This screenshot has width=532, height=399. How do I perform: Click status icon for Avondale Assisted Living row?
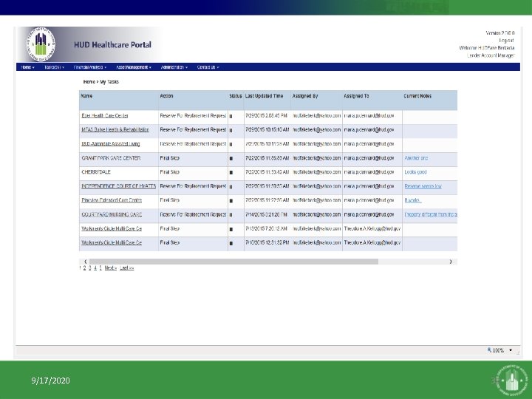(231, 145)
